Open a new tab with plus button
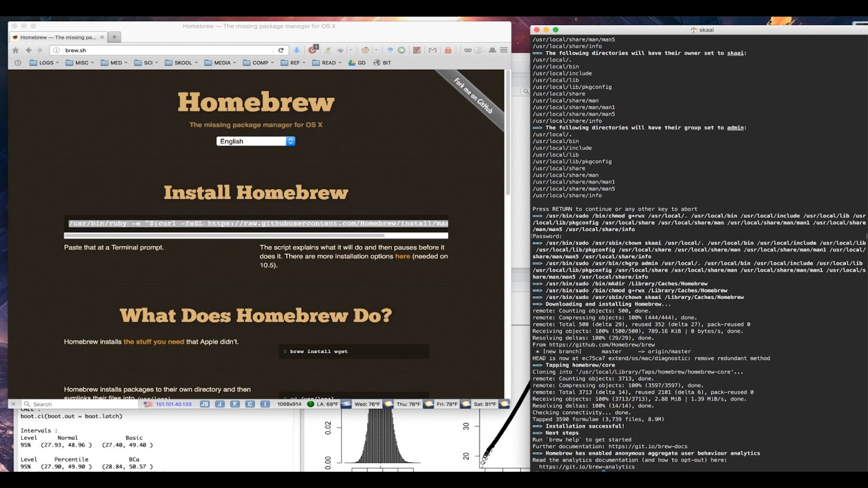Screen dimensions: 868x488 [x=115, y=37]
